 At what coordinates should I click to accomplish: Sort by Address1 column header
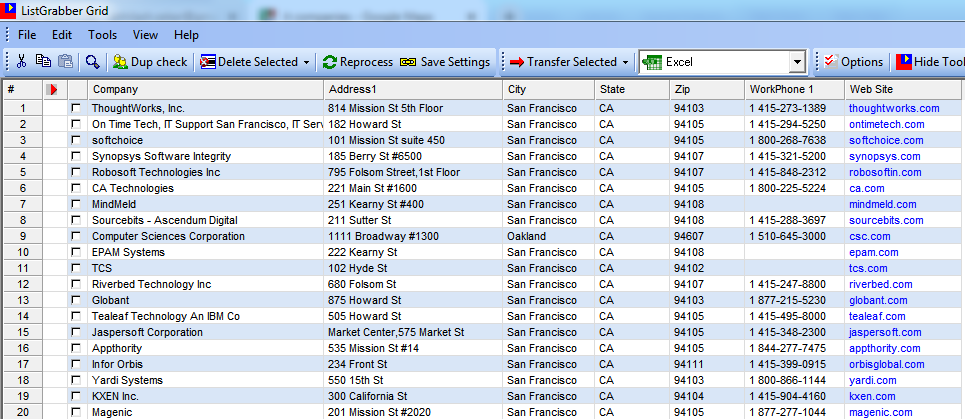tap(413, 90)
